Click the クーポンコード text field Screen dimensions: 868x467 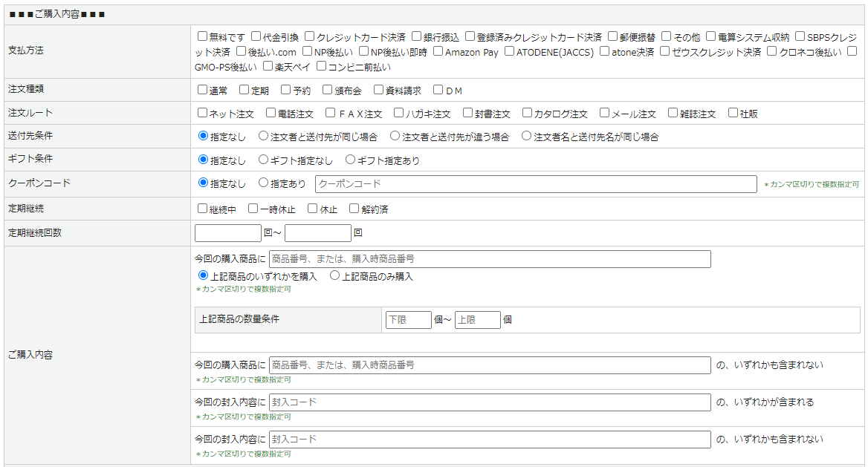pyautogui.click(x=535, y=183)
